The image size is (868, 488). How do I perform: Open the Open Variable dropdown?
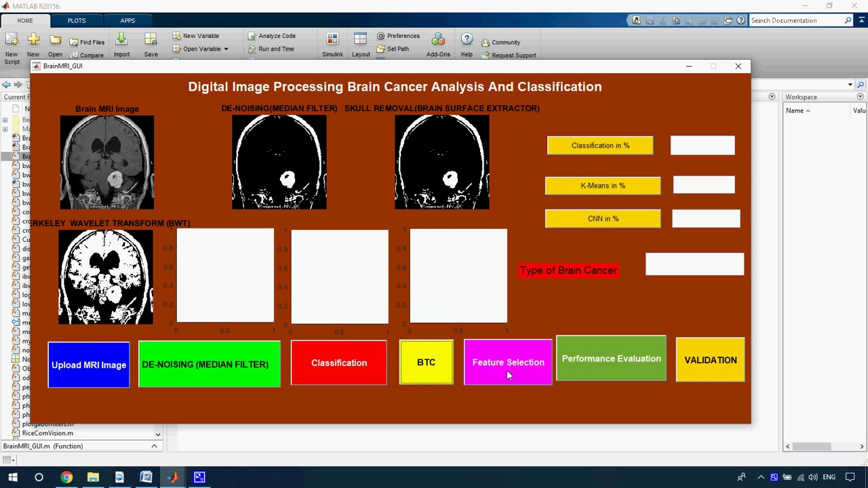(x=201, y=49)
